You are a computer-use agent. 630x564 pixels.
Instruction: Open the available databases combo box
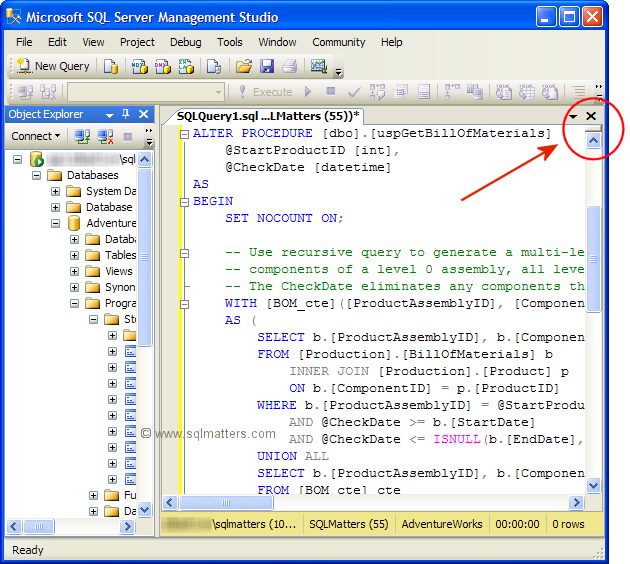tap(146, 92)
